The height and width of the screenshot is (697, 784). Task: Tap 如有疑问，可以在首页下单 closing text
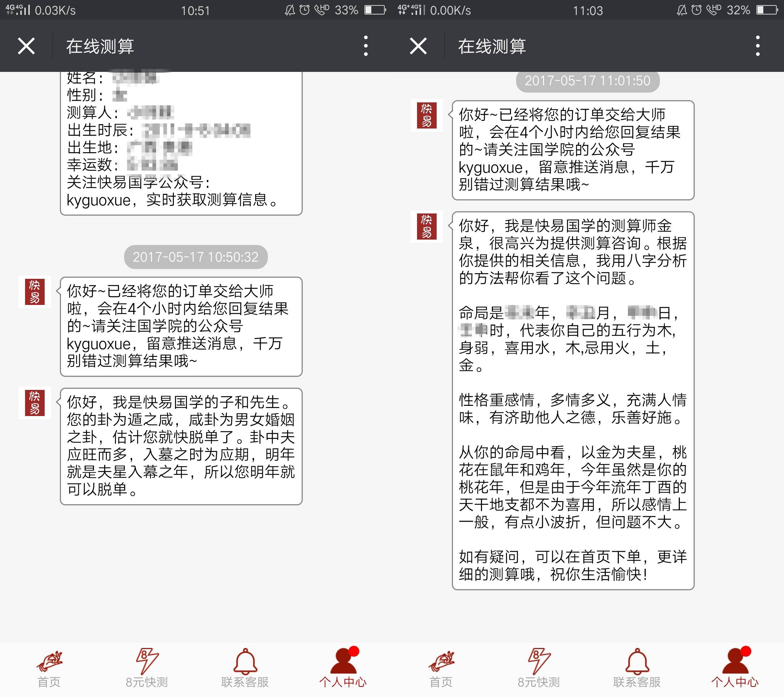573,566
